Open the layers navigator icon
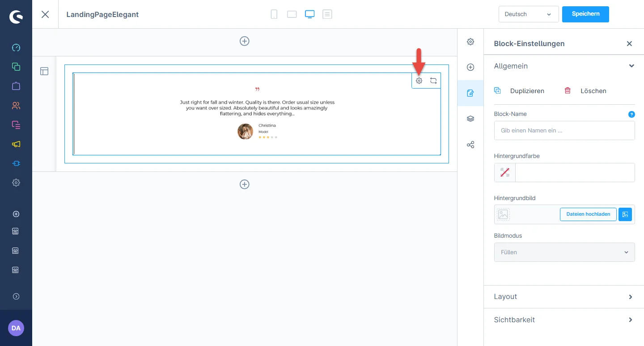Viewport: 644px width, 346px height. click(x=470, y=119)
